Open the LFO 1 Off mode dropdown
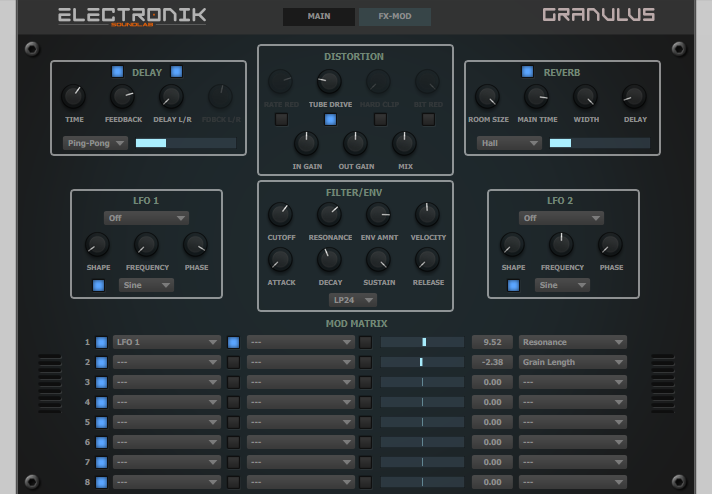This screenshot has height=494, width=712. (147, 218)
